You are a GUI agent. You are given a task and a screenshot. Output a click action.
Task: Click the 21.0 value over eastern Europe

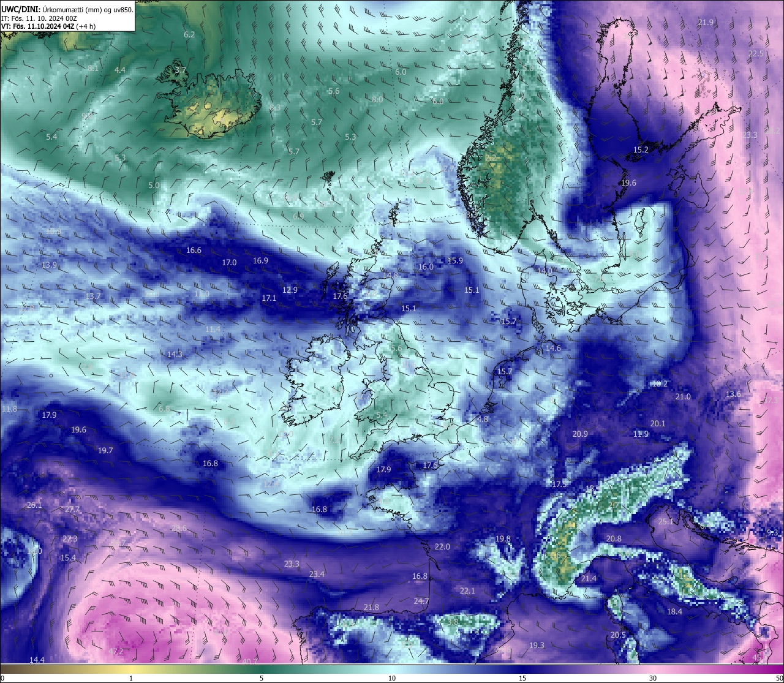[683, 397]
